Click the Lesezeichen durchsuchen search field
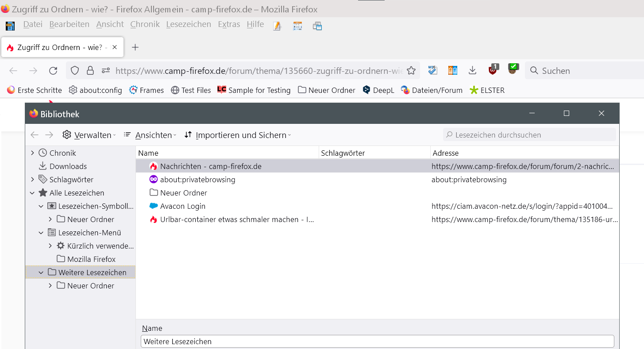 pyautogui.click(x=529, y=135)
